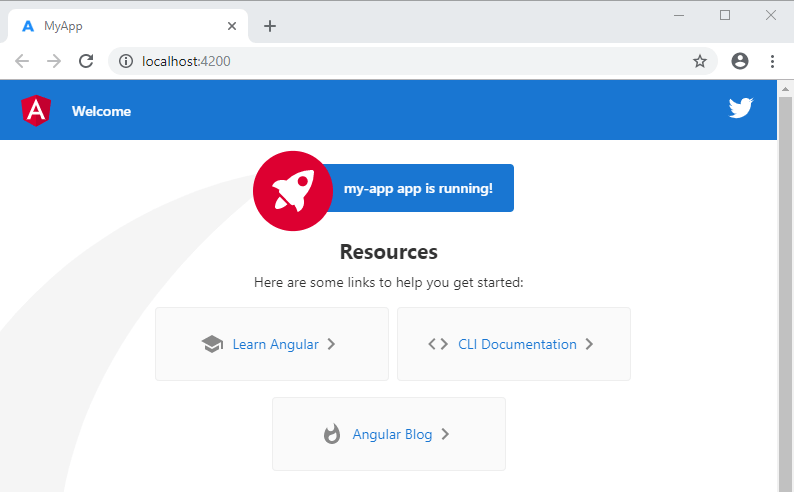This screenshot has height=492, width=794.
Task: Open the Twitter bird icon link
Action: click(x=740, y=109)
